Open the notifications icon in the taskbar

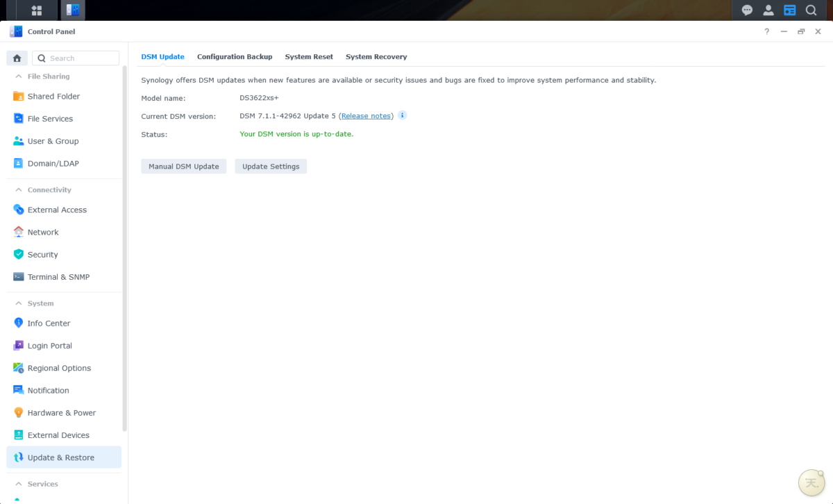pyautogui.click(x=747, y=10)
